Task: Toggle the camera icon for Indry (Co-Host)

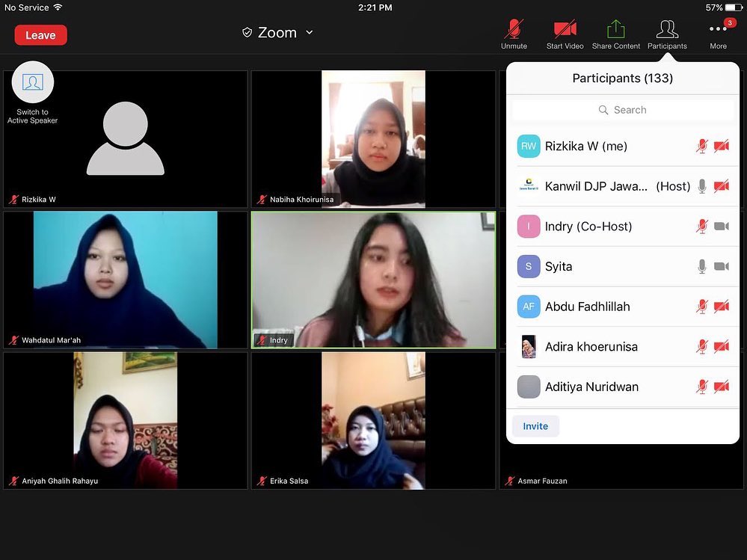Action: (722, 227)
